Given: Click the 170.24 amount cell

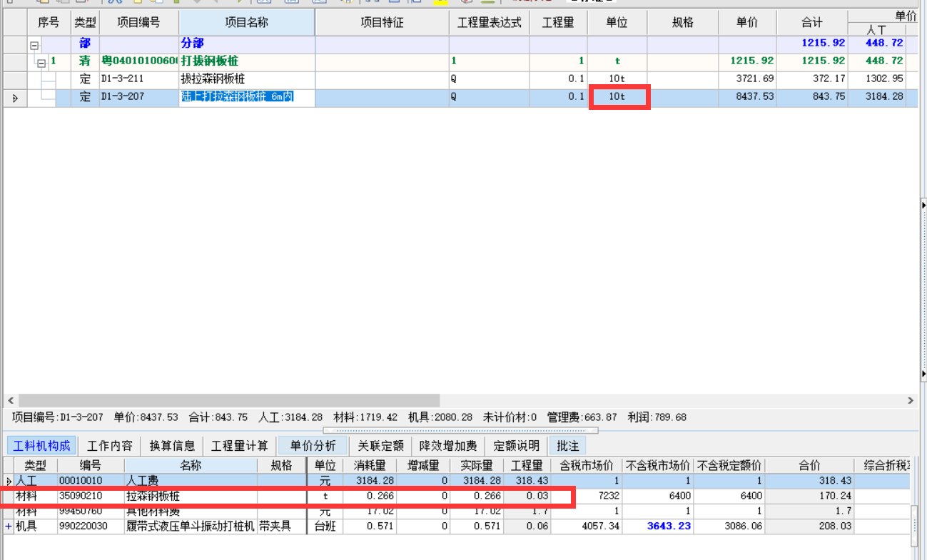Looking at the screenshot, I should tap(809, 496).
